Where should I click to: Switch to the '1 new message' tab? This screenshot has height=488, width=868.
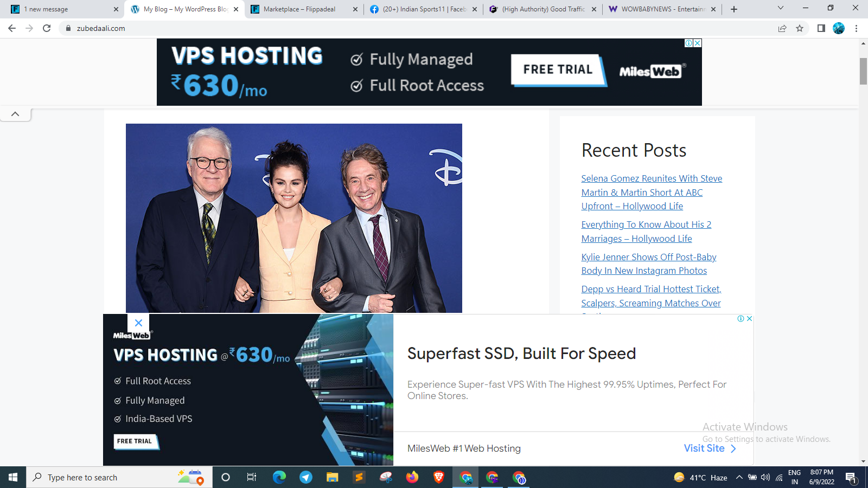pyautogui.click(x=64, y=9)
